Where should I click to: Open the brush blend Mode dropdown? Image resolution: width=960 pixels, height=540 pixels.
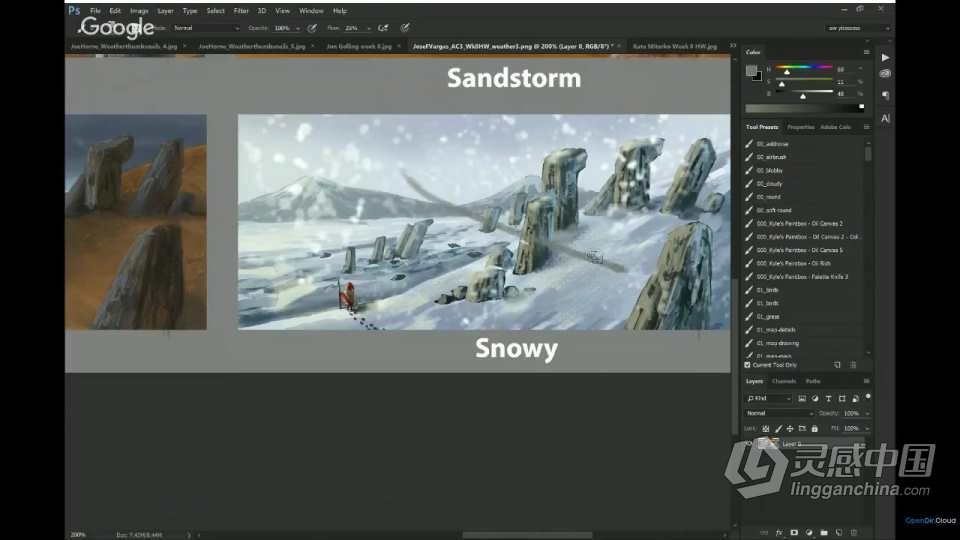206,28
